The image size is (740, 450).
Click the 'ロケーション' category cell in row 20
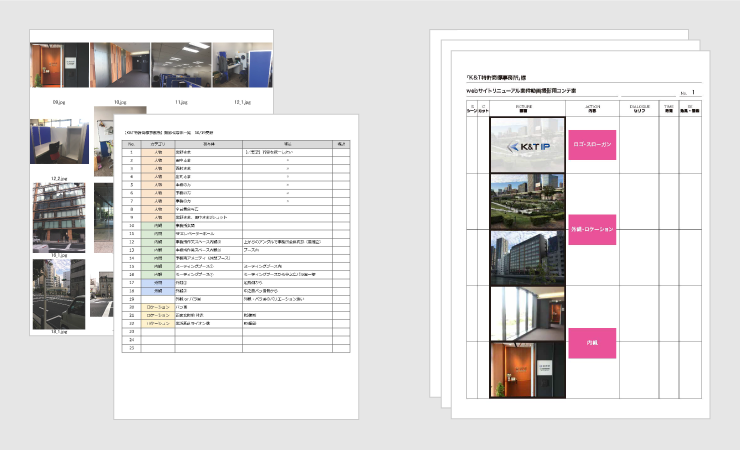point(158,307)
